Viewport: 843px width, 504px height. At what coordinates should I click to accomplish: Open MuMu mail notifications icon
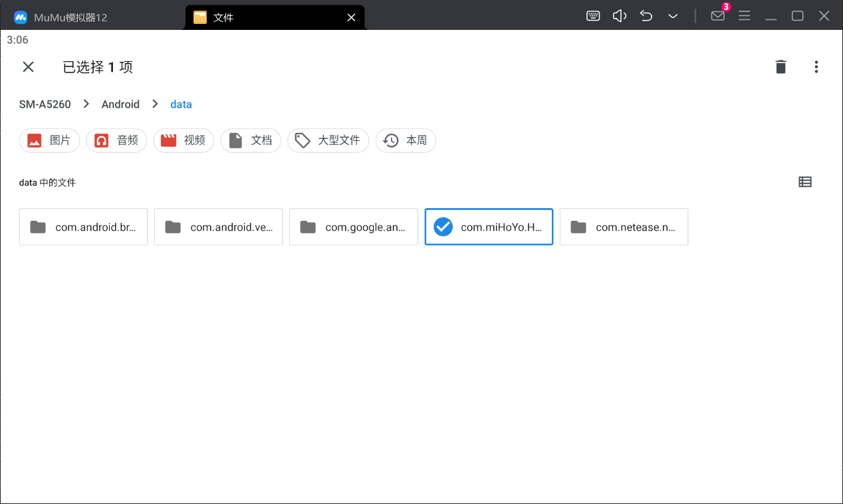tap(718, 16)
